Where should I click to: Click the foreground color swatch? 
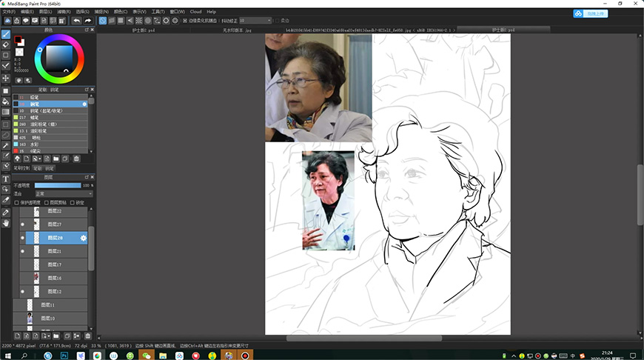[x=18, y=40]
